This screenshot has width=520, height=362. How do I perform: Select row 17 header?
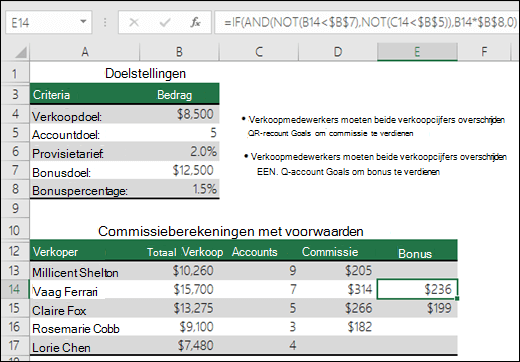coord(15,346)
